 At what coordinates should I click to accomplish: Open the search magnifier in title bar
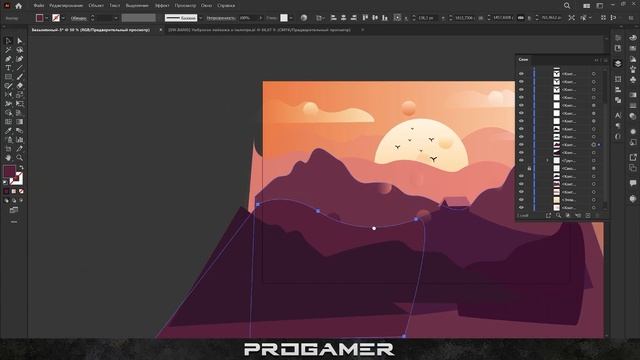[x=567, y=6]
